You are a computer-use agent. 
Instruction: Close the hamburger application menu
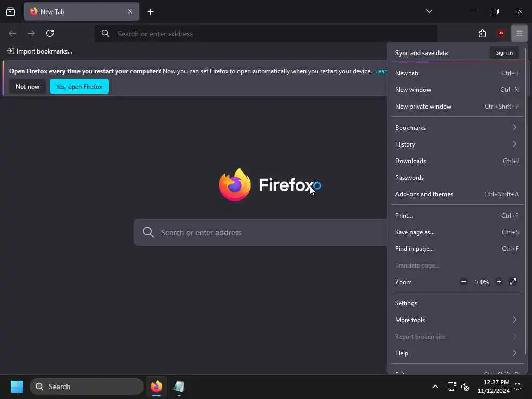(520, 33)
